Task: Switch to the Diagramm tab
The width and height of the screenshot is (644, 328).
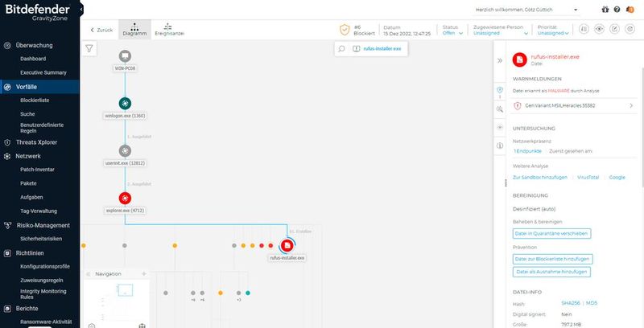Action: 134,30
